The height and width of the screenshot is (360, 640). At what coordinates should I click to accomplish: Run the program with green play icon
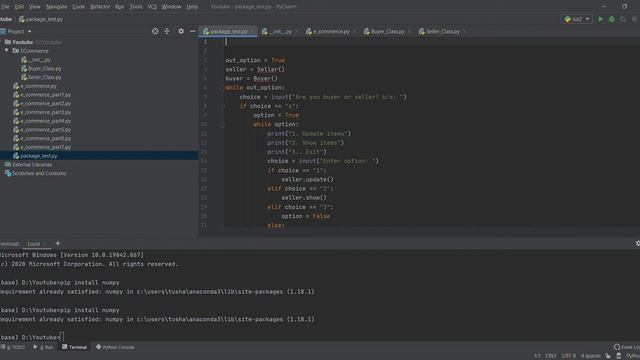pos(600,19)
